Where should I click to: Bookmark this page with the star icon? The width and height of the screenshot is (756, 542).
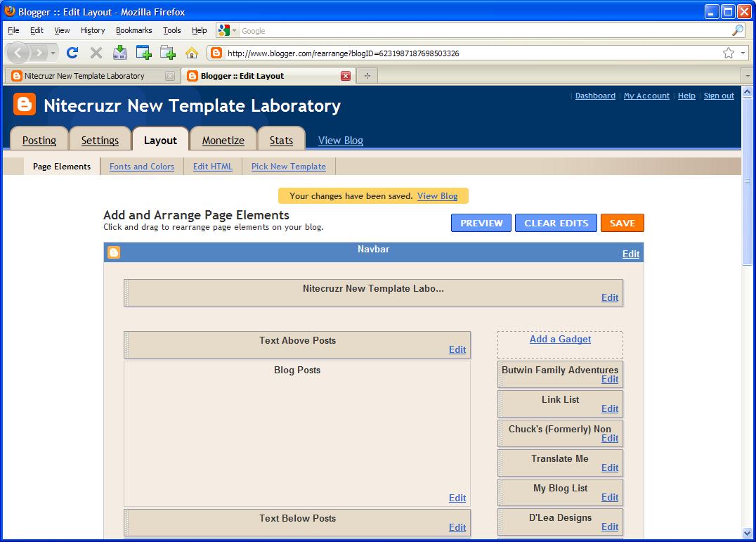(729, 53)
